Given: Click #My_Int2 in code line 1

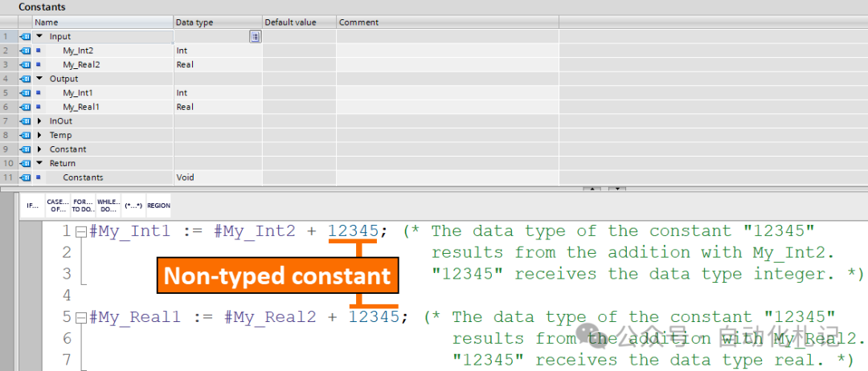Looking at the screenshot, I should click(x=255, y=231).
